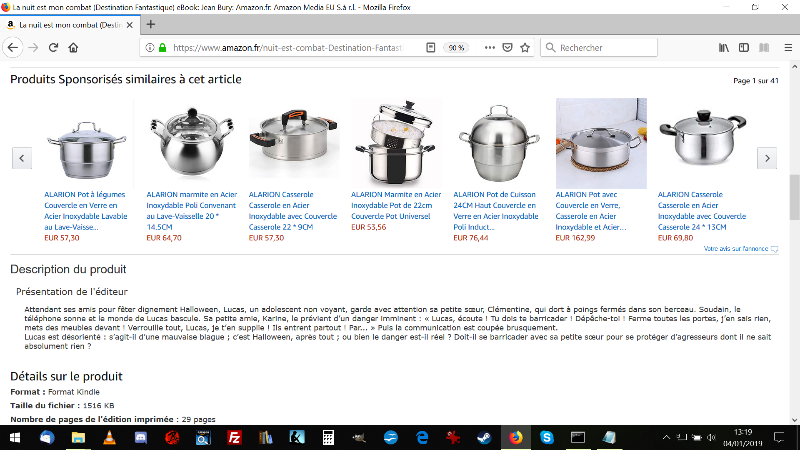Bookmark this page with star icon
Image resolution: width=800 pixels, height=450 pixels.
(525, 47)
